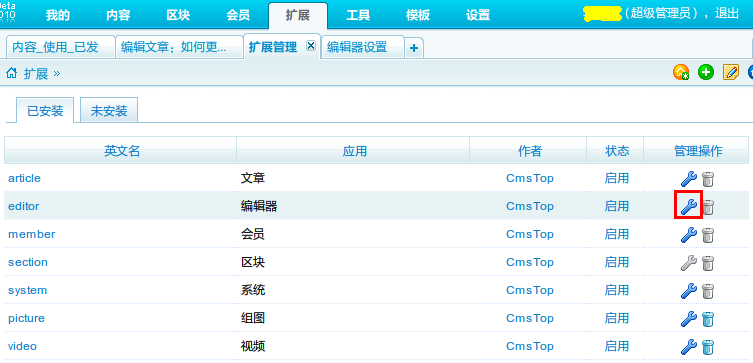Open the member extension link
The image size is (753, 363).
click(32, 234)
